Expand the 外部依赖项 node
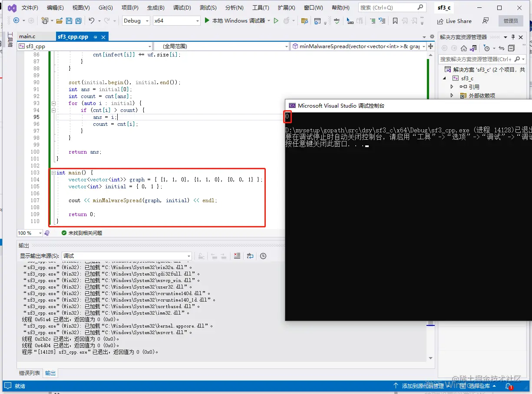 click(452, 95)
